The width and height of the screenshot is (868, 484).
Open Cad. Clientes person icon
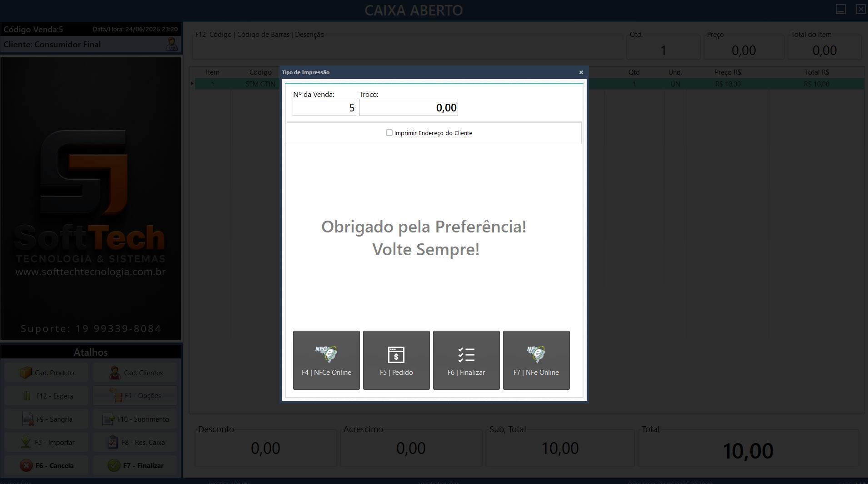tap(115, 373)
